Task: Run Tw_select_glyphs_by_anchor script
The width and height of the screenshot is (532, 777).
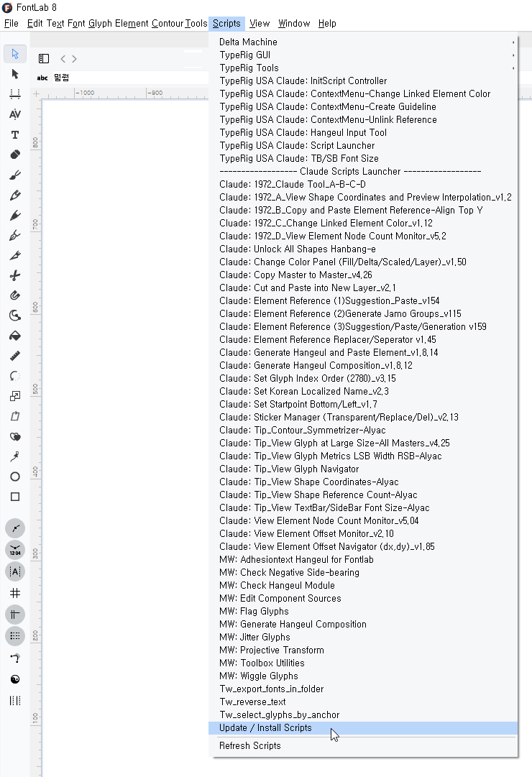Action: click(x=363, y=715)
